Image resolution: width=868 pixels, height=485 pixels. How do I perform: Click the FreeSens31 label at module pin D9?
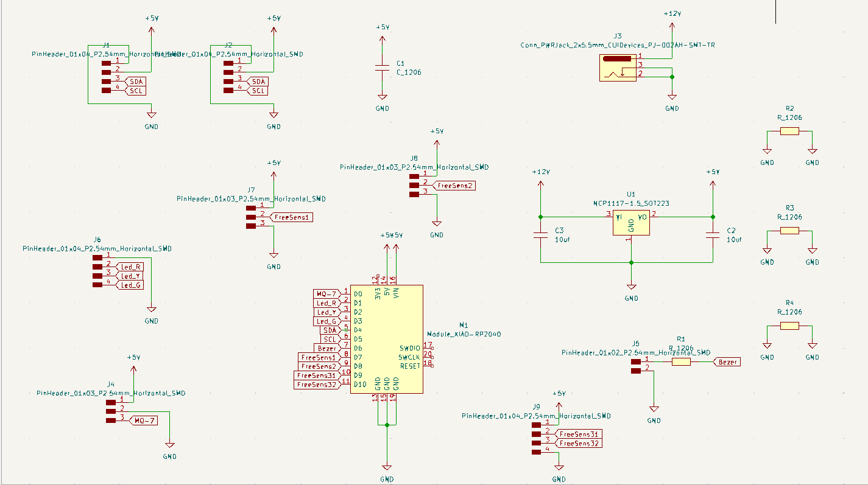(317, 375)
